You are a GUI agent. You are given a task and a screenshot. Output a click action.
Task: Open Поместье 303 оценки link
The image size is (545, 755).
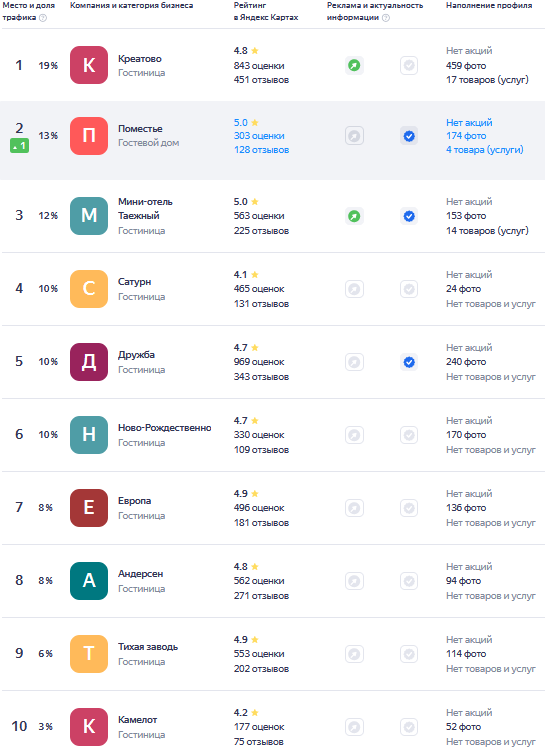point(259,136)
